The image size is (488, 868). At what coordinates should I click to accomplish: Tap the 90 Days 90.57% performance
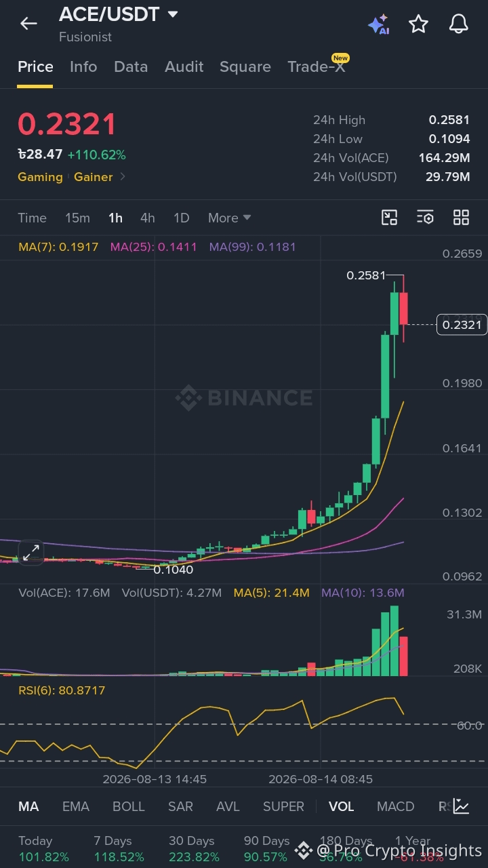(267, 849)
